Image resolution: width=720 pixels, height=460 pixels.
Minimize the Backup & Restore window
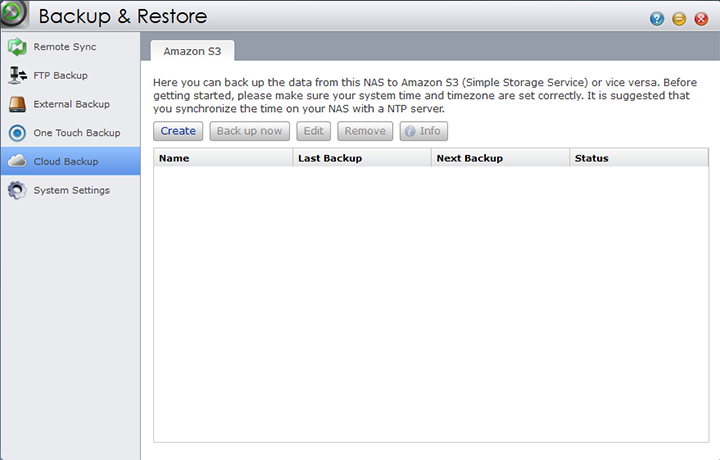click(x=679, y=19)
